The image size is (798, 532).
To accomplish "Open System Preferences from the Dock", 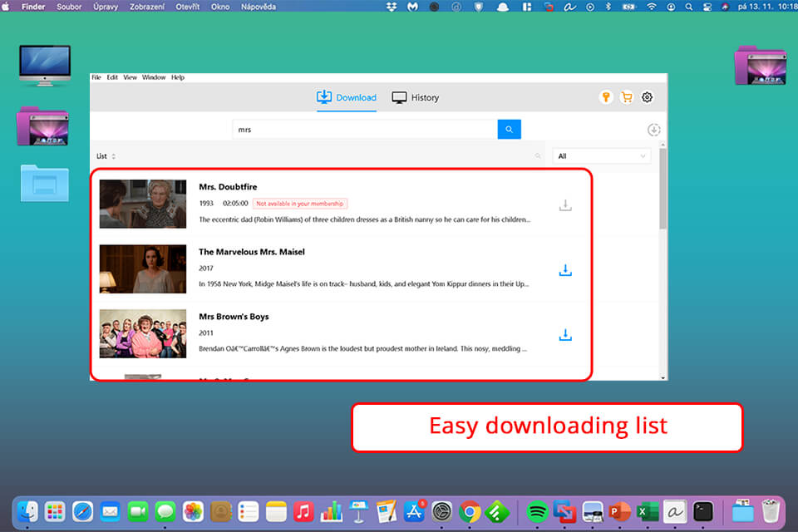I will 441,512.
